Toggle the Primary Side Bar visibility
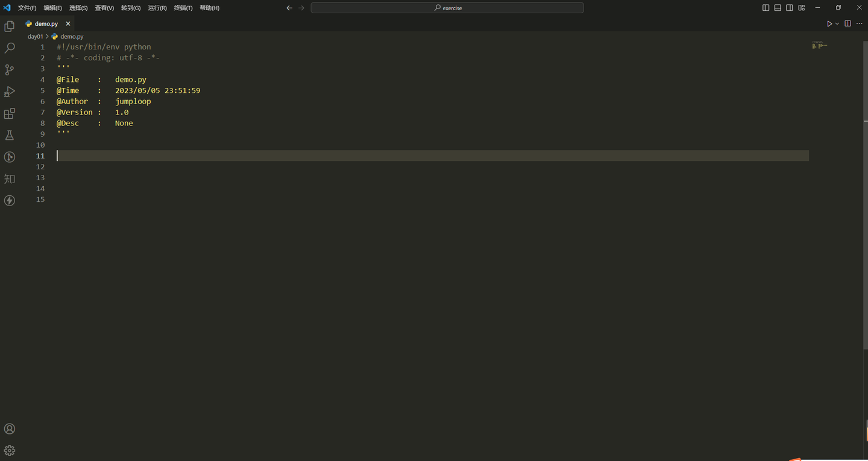 (x=766, y=8)
